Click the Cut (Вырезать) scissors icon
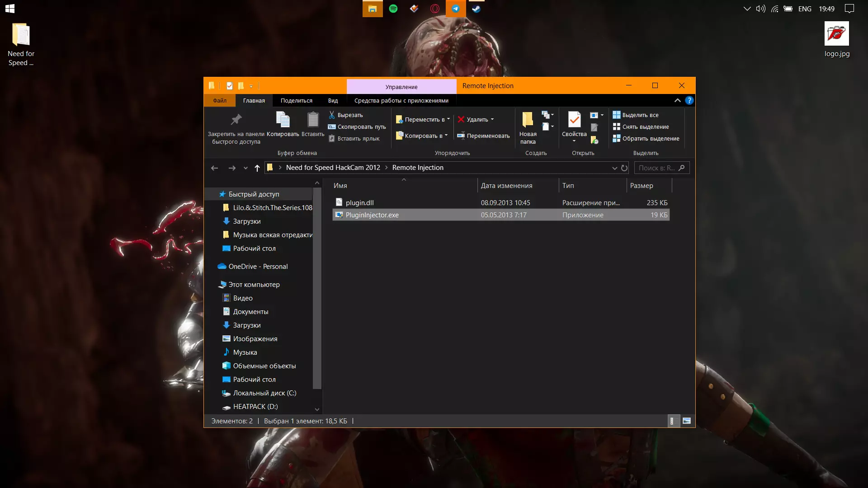Viewport: 868px width, 488px height. coord(332,115)
